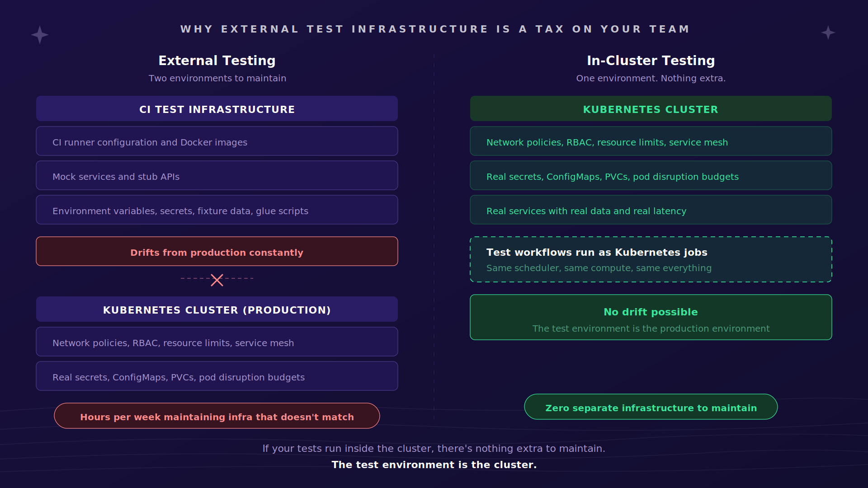Click 'Drifts from production constantly' box
868x488 pixels.
coord(217,252)
